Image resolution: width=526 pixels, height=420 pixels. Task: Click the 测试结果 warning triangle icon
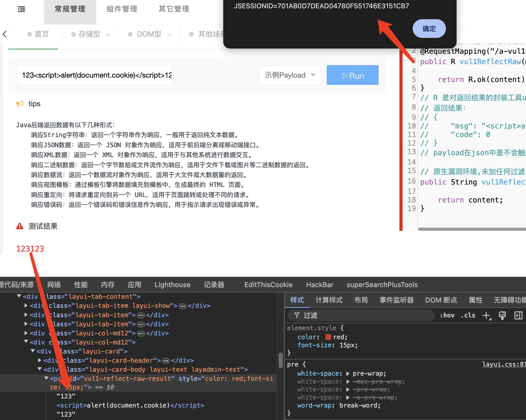click(20, 226)
